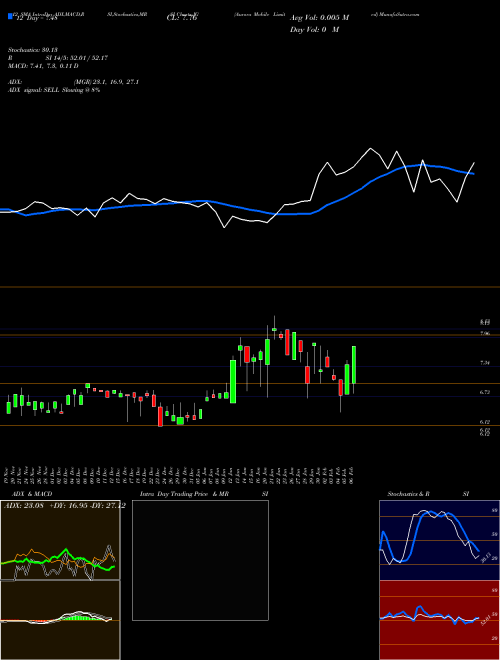Click the 'MACD: 7.41, 7.3, 0.11 D' line
This screenshot has width=500, height=660.
pyautogui.click(x=43, y=66)
